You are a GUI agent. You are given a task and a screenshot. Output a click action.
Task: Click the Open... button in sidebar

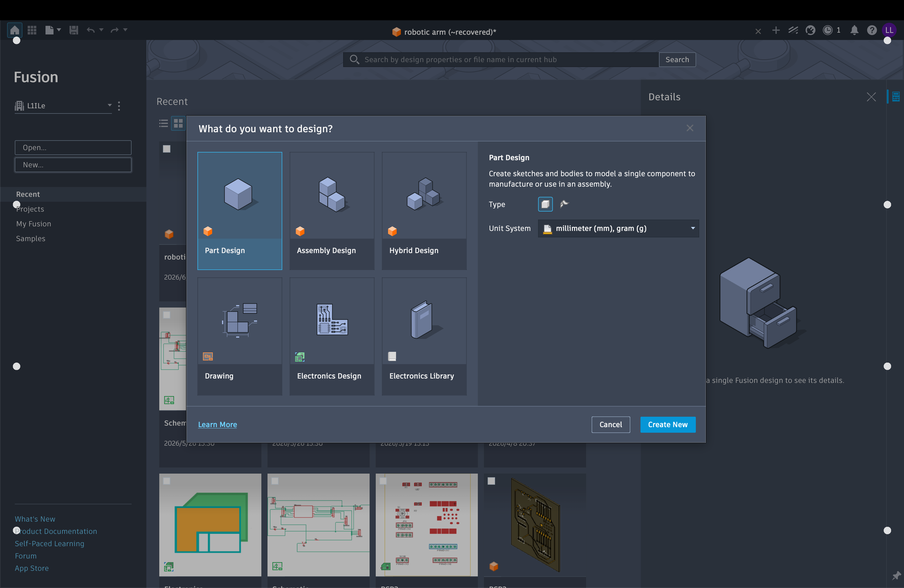(73, 147)
